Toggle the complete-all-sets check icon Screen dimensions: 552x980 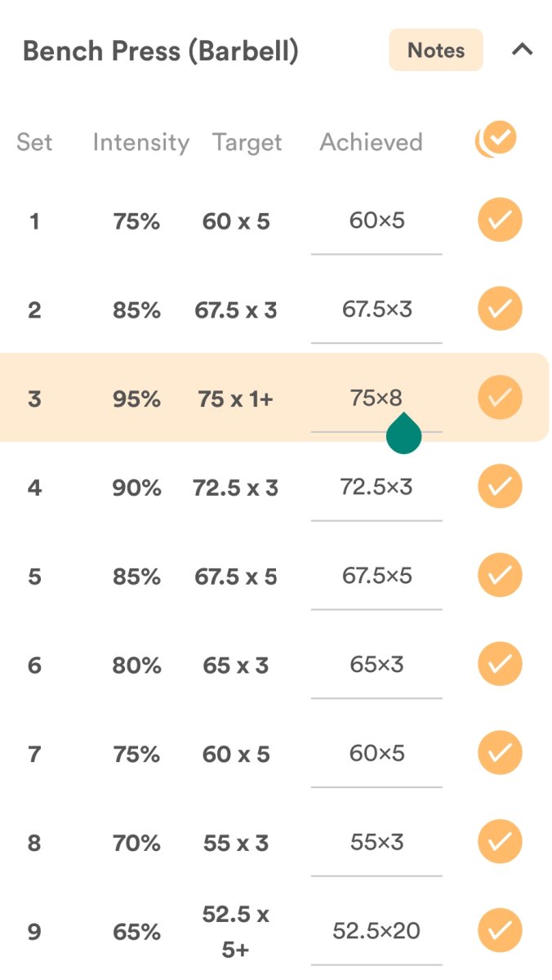497,140
